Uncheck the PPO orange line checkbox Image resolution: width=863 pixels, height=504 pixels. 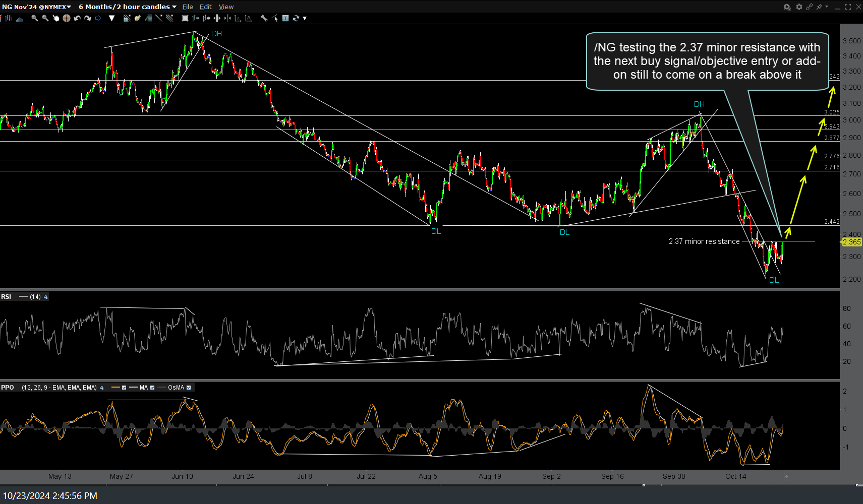[x=124, y=388]
